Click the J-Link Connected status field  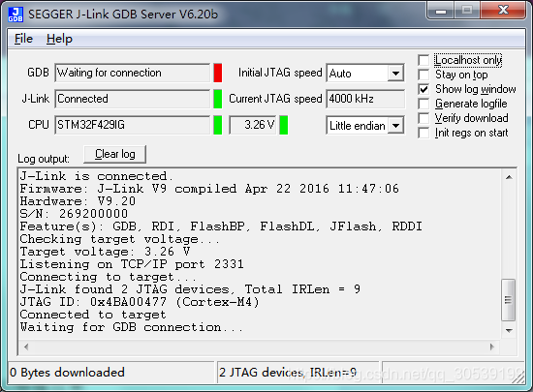[x=132, y=99]
